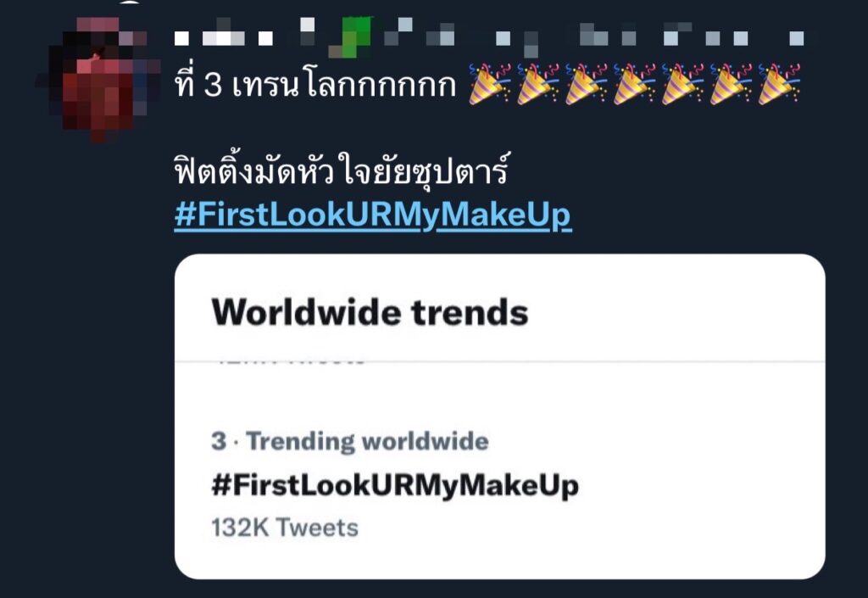Click the first party popper emoji

point(490,87)
